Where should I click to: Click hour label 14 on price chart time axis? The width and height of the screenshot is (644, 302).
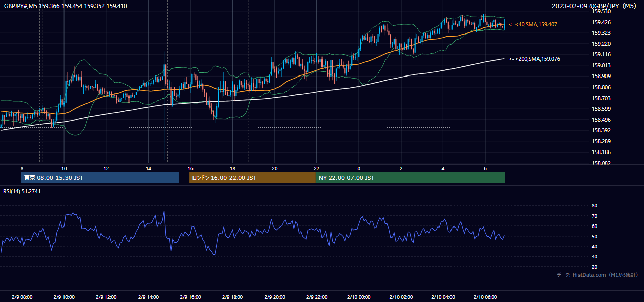[148, 169]
